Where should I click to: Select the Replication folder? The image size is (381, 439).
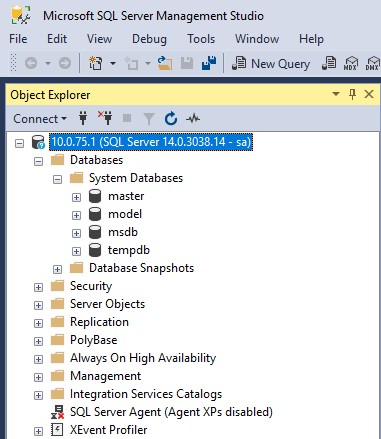(x=99, y=322)
